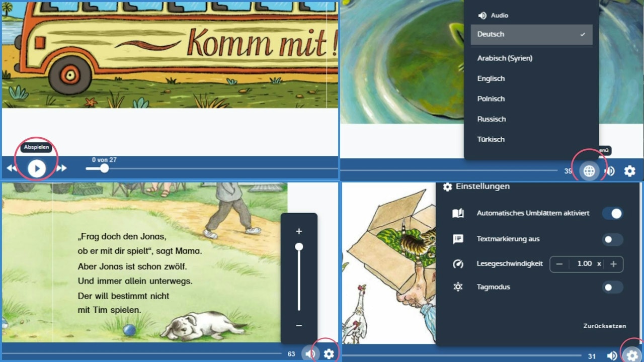
Task: Open the globe language menu
Action: pos(588,171)
